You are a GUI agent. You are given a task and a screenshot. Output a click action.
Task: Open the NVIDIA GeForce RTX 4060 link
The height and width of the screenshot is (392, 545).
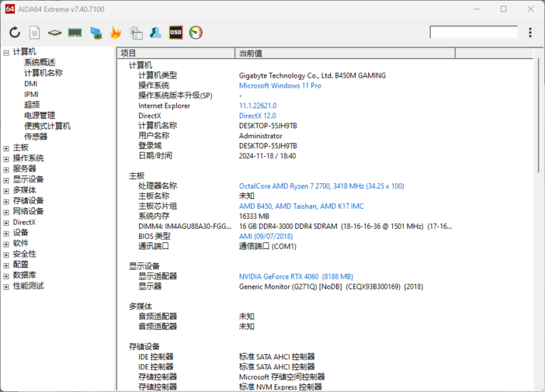(296, 277)
